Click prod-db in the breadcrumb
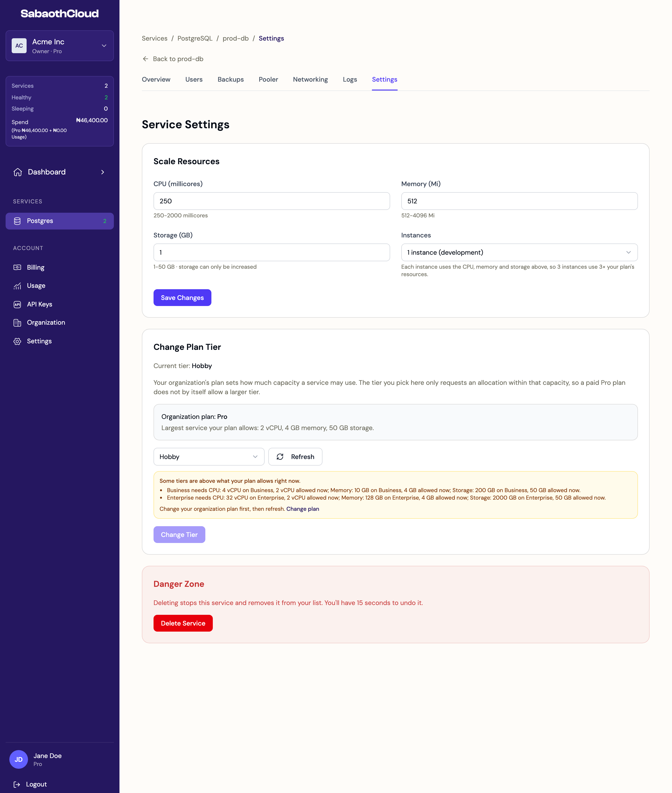This screenshot has height=793, width=672. (x=235, y=38)
